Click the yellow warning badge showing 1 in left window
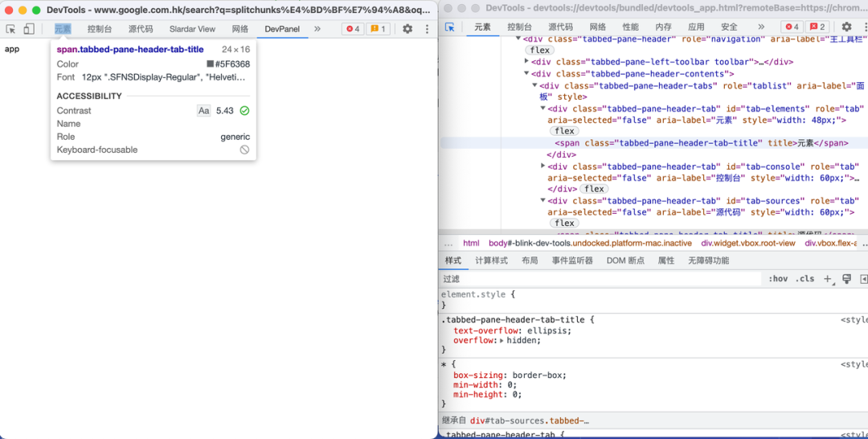The width and height of the screenshot is (868, 439). 378,29
